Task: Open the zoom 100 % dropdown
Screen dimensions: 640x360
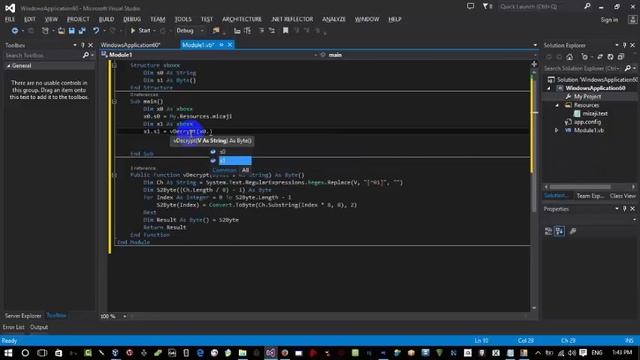Action: click(124, 316)
